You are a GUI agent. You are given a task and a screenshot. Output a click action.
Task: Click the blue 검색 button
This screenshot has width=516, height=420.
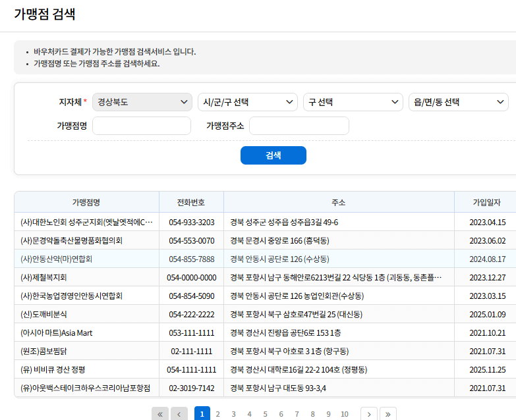pos(273,155)
